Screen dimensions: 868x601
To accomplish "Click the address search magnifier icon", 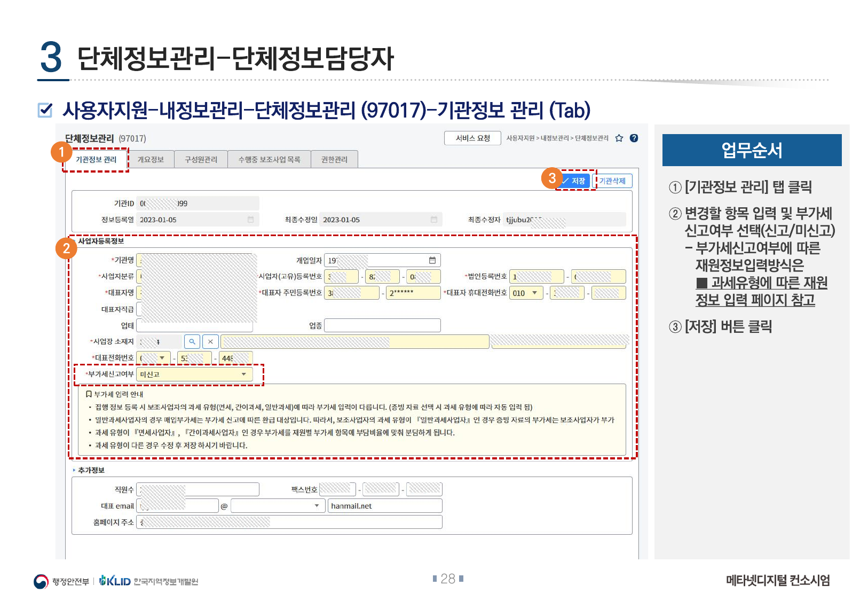I will (x=192, y=342).
